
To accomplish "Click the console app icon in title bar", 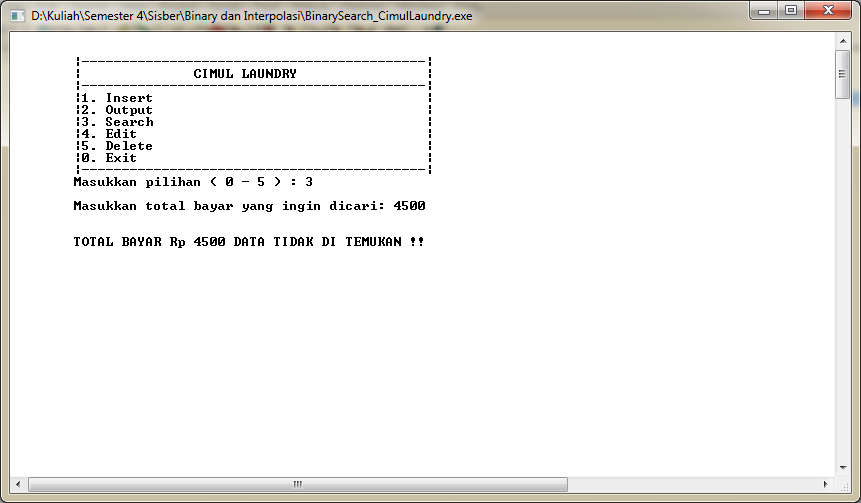I will coord(18,16).
